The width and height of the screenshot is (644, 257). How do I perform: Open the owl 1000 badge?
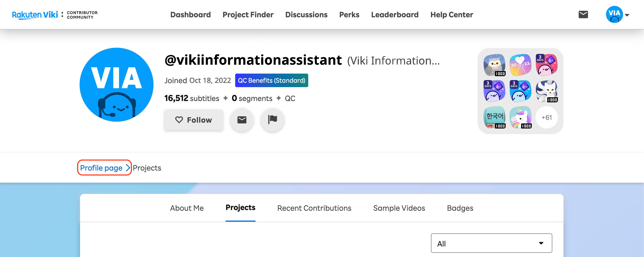(494, 65)
